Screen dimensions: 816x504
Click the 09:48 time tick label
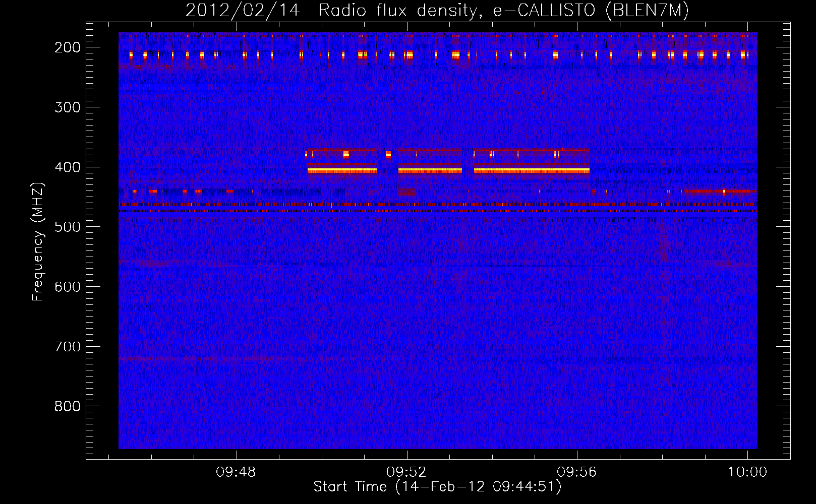[236, 472]
